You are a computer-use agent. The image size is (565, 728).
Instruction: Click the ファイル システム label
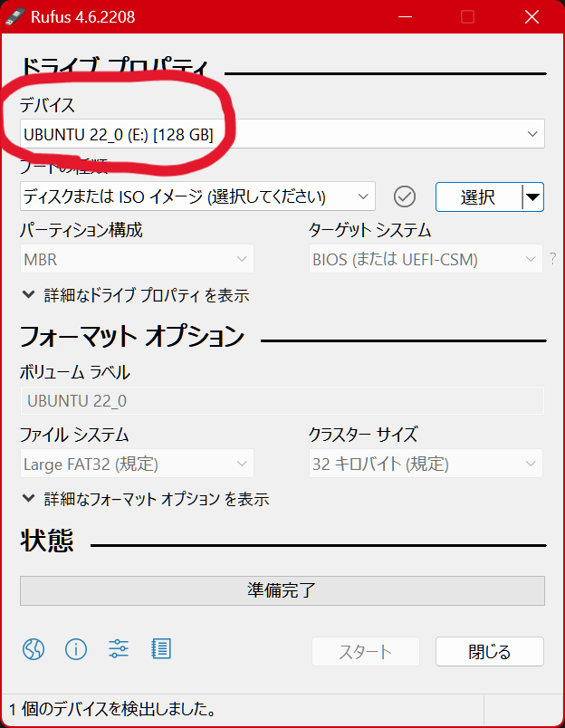(74, 435)
